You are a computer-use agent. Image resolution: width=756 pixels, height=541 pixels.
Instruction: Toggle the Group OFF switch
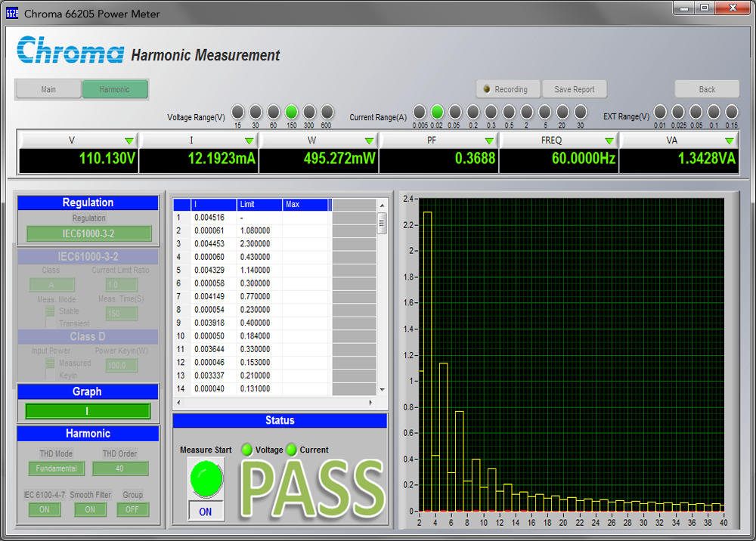132,509
